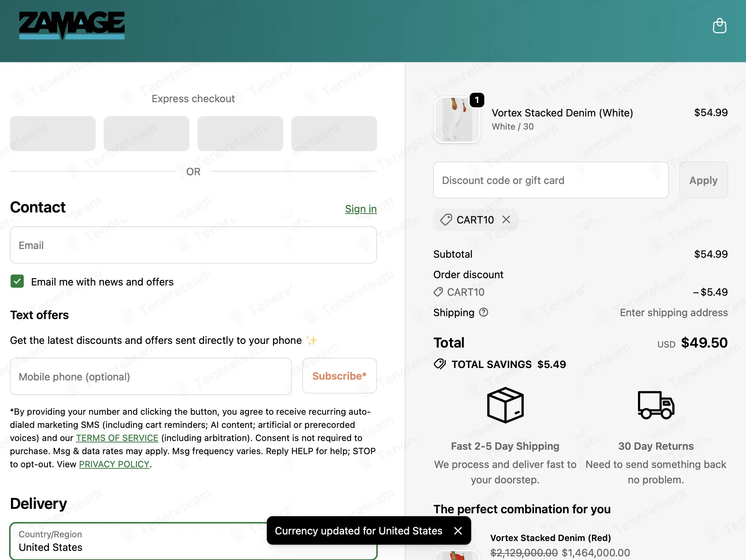The width and height of the screenshot is (746, 560).
Task: Focus the Mobile phone (optional) field
Action: click(151, 376)
